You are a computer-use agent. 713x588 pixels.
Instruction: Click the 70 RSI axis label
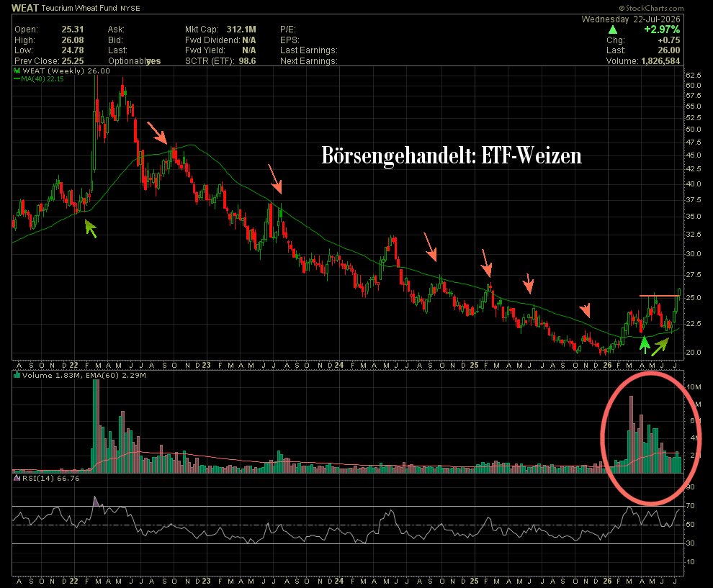[690, 505]
